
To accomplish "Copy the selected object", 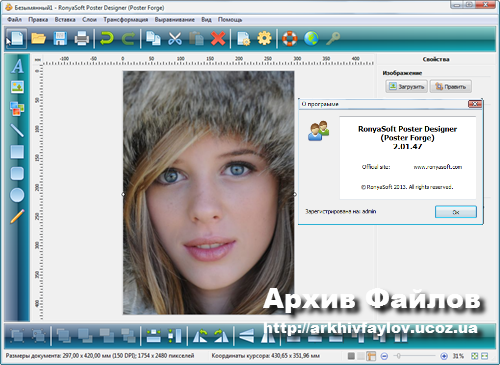I will click(153, 38).
